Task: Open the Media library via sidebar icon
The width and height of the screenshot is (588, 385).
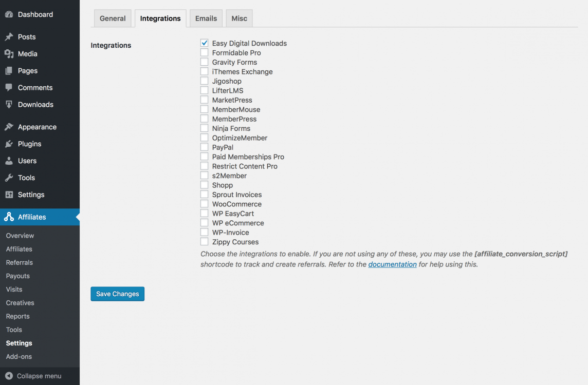Action: [9, 53]
